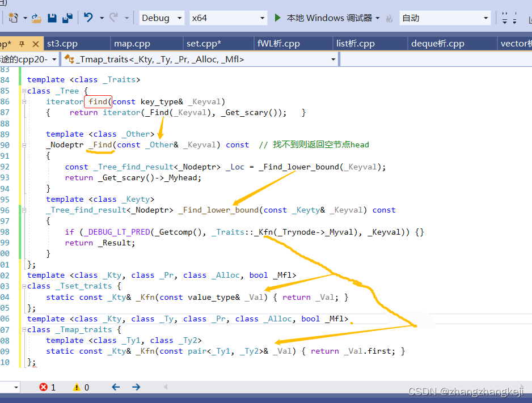Collapse the _Find_lower_bound function outline

[x=24, y=210]
